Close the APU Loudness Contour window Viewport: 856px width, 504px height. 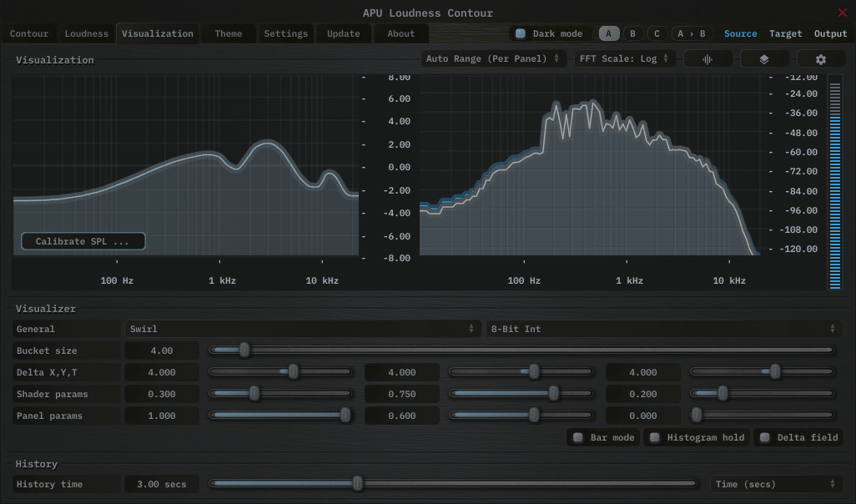tap(842, 13)
